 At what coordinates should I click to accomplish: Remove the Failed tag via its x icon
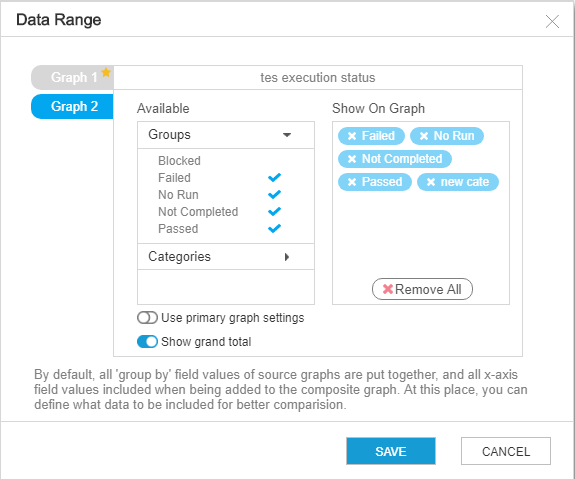tap(352, 136)
